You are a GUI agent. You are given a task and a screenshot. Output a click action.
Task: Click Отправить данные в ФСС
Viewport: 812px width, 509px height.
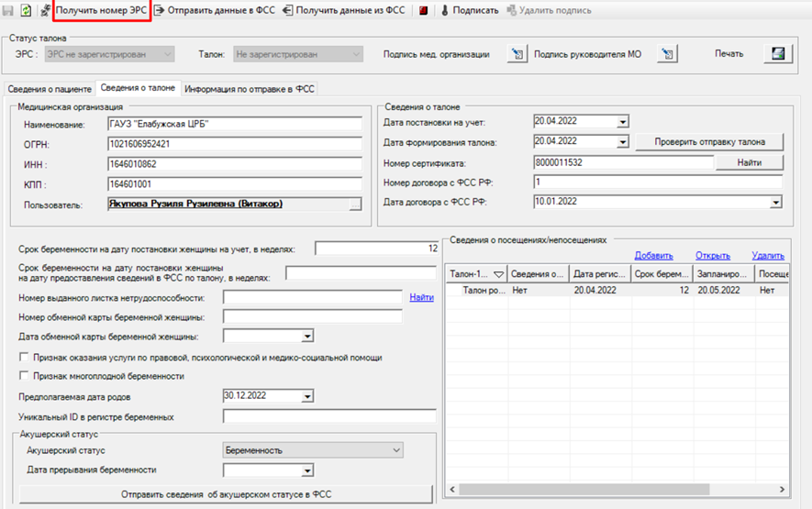point(216,10)
